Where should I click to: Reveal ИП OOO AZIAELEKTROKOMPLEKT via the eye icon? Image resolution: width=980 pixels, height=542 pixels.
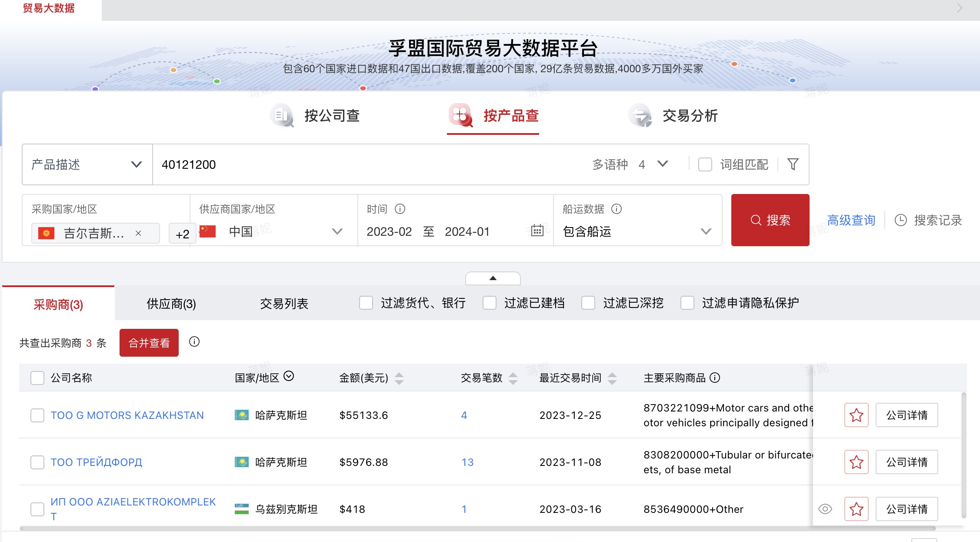[825, 509]
